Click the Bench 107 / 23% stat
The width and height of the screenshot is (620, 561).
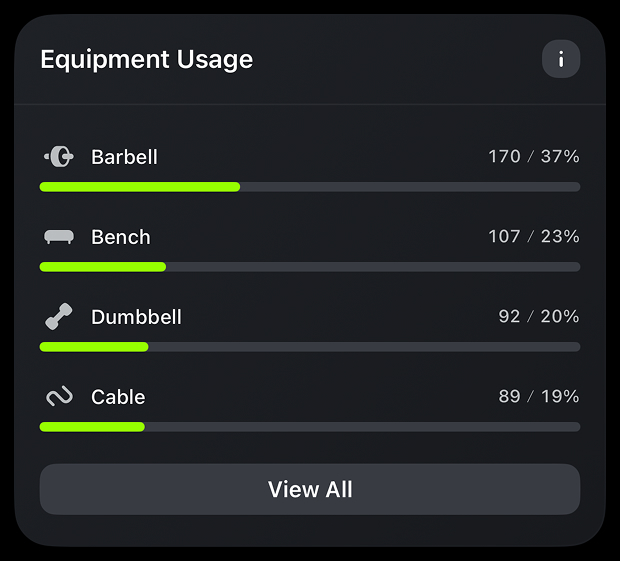[x=533, y=237]
